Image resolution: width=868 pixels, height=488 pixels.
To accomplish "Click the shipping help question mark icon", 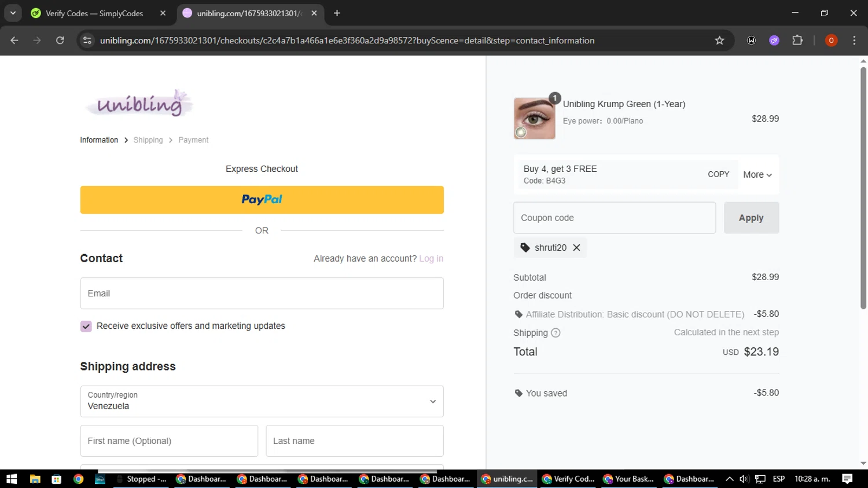I will coord(556,333).
